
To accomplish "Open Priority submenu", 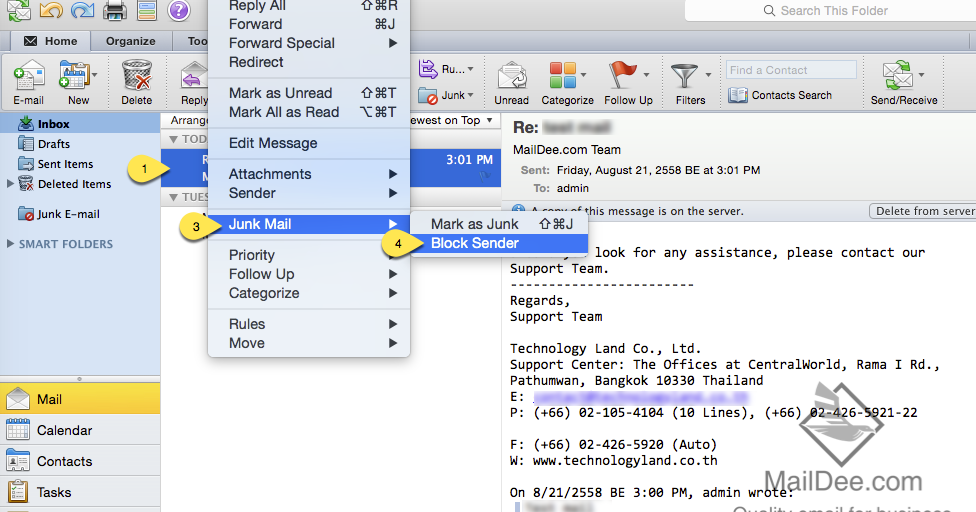I will (309, 255).
